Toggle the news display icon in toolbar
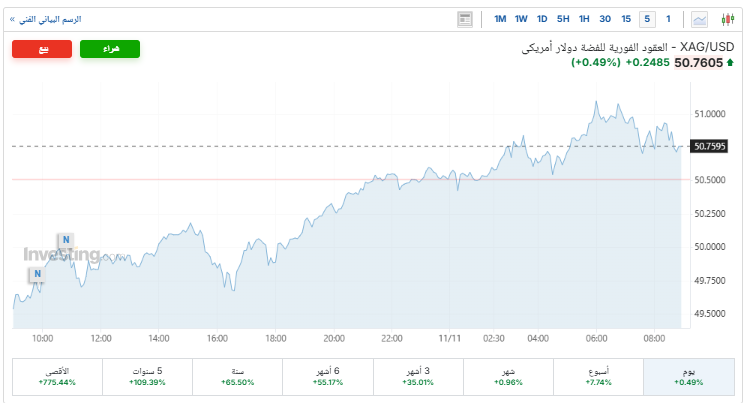Screen dimensions: 751x403 tap(465, 19)
